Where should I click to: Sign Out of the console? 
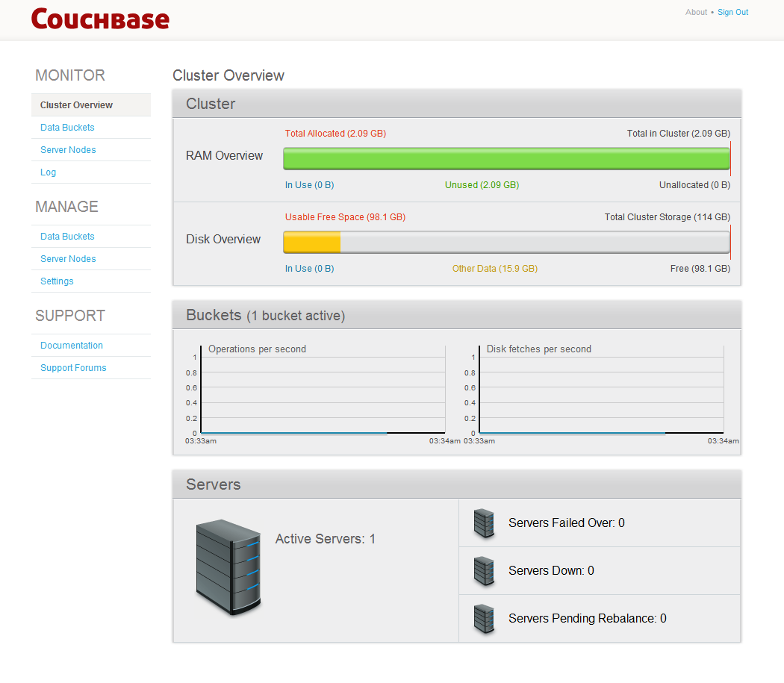coord(732,12)
